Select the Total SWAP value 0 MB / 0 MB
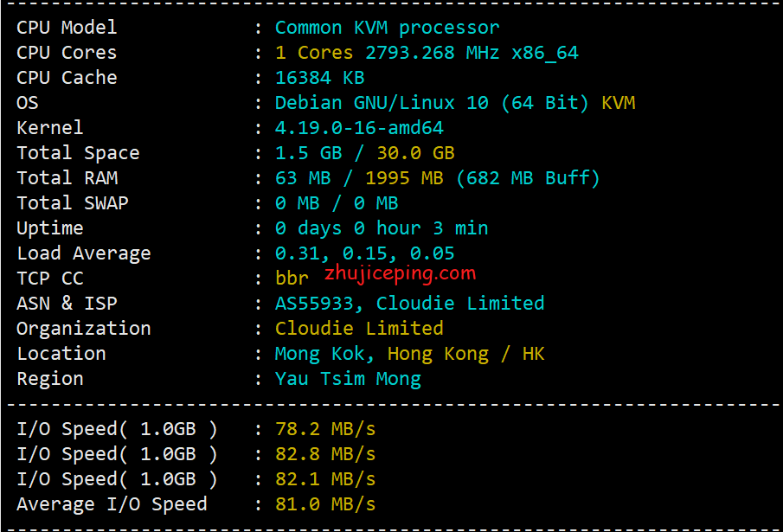The image size is (783, 532). (x=337, y=203)
